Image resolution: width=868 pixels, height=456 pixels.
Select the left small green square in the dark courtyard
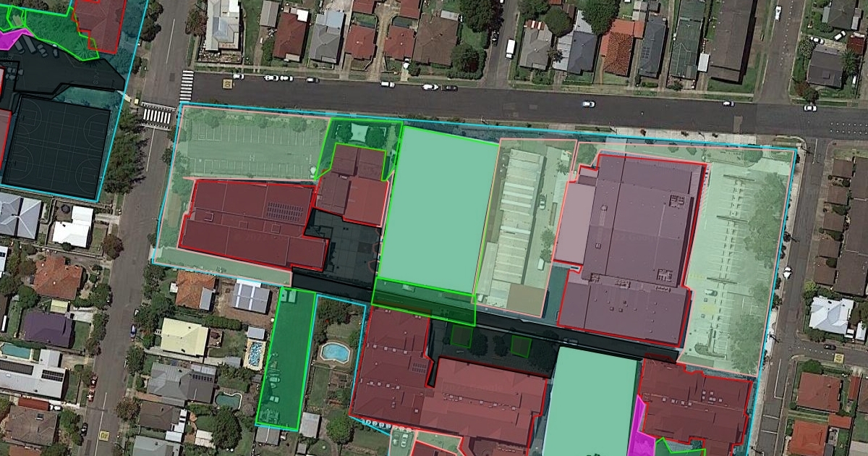tap(461, 336)
